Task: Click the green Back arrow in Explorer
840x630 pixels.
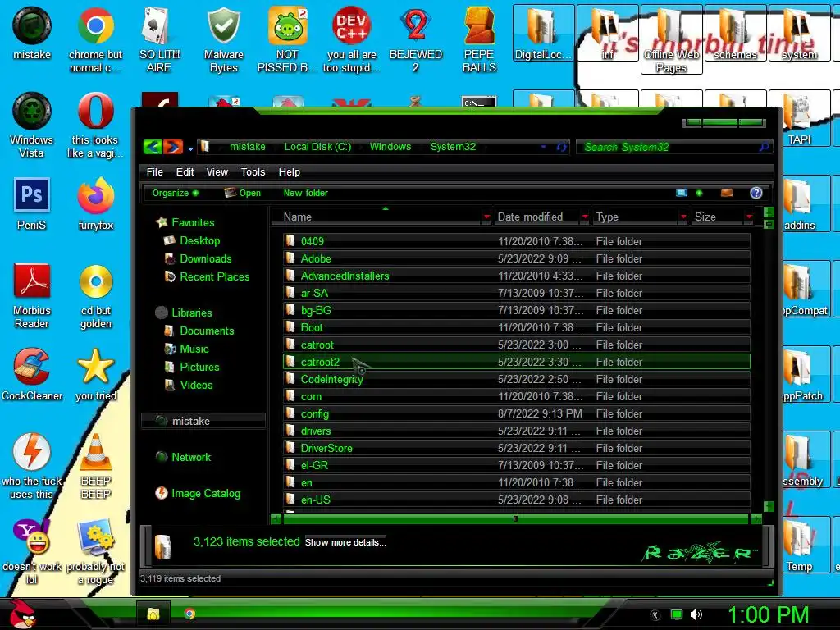Action: point(153,146)
